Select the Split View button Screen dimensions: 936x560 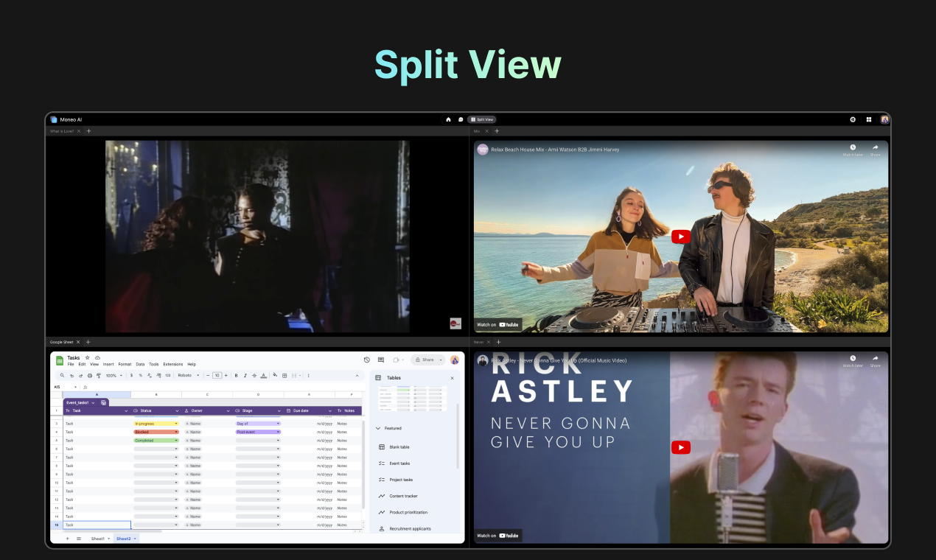[x=482, y=119]
